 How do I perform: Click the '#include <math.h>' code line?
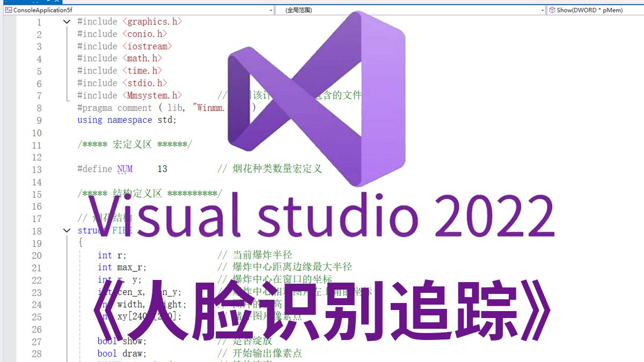pos(120,58)
